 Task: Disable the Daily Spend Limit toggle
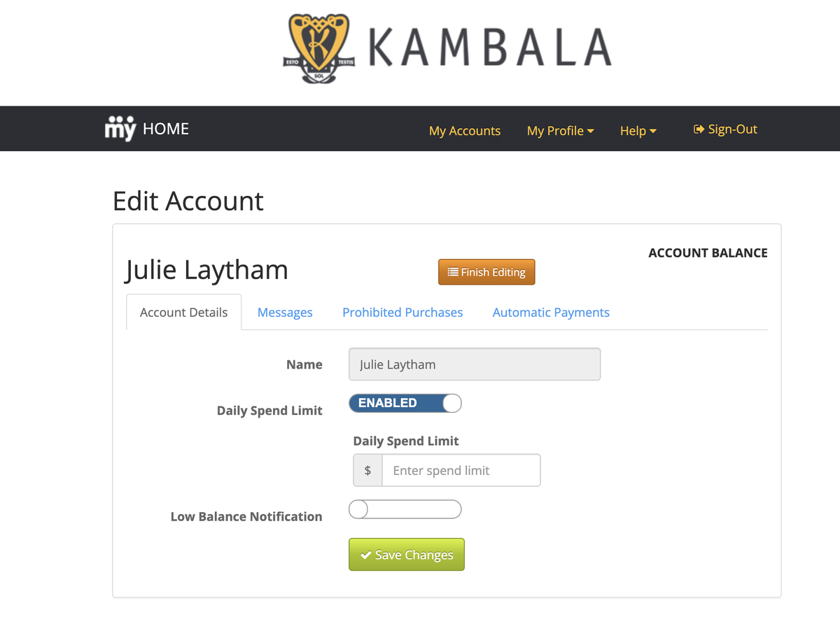click(405, 403)
